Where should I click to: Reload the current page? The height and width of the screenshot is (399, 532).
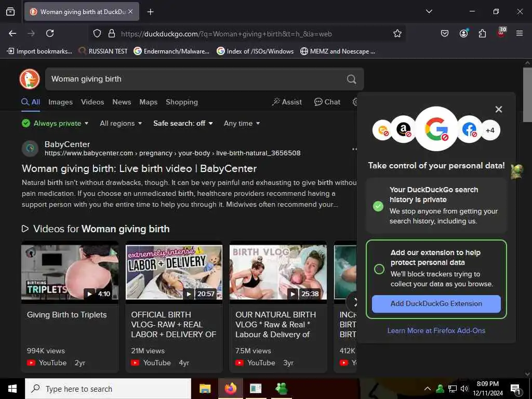point(50,33)
